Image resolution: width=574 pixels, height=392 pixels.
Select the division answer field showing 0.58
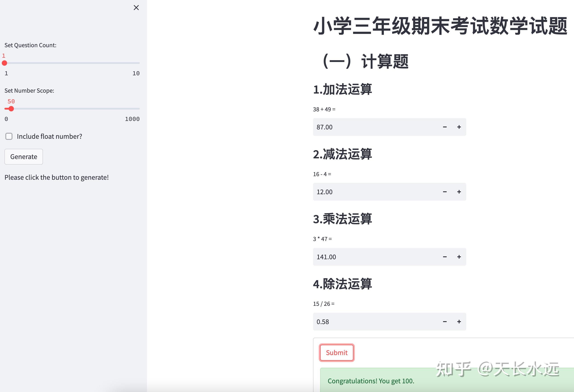[370, 321]
